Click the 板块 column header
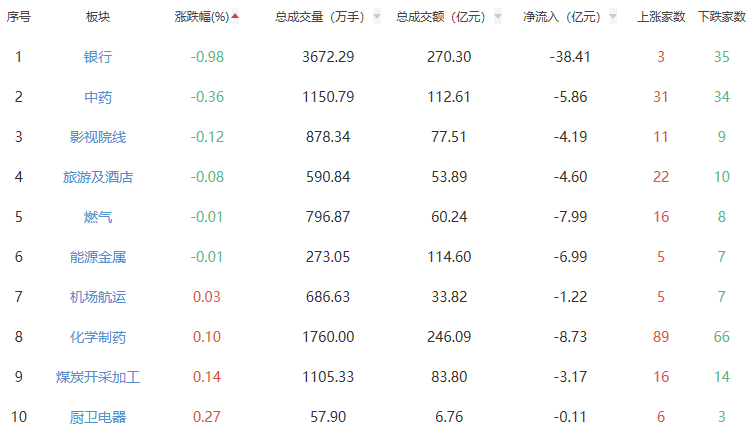Screen dimensions: 754x436 [x=98, y=17]
